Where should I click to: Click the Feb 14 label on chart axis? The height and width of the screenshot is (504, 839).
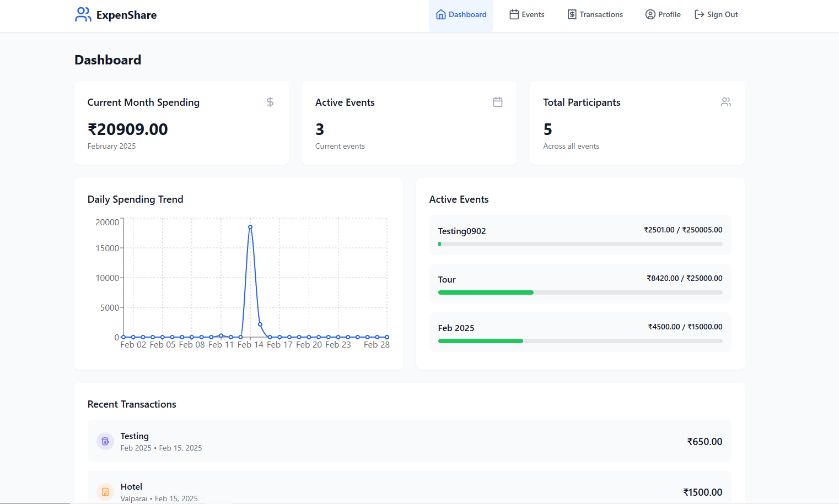coord(250,345)
